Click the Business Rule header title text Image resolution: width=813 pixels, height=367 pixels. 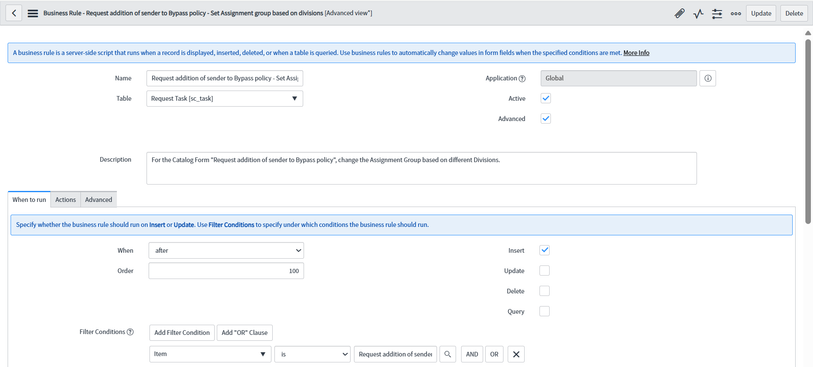coord(207,13)
